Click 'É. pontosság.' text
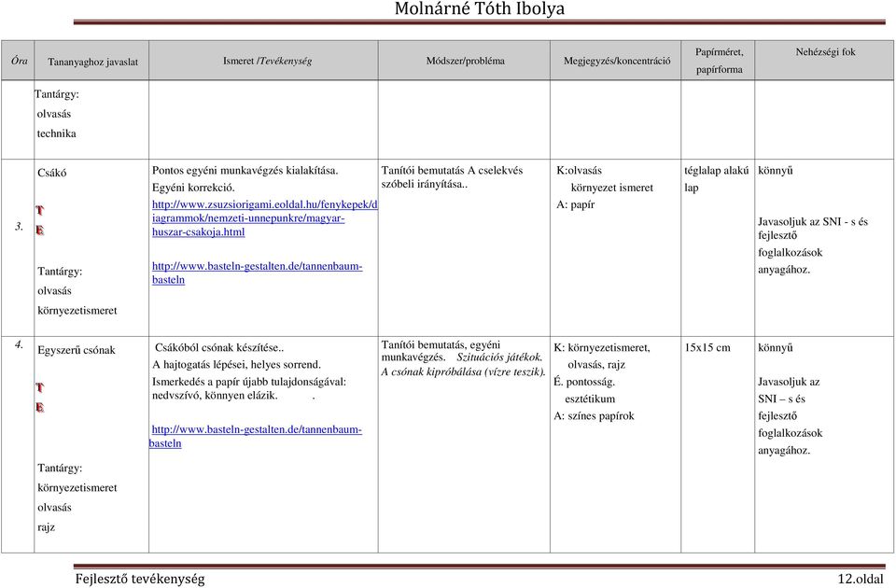896x588 pixels. coord(584,382)
